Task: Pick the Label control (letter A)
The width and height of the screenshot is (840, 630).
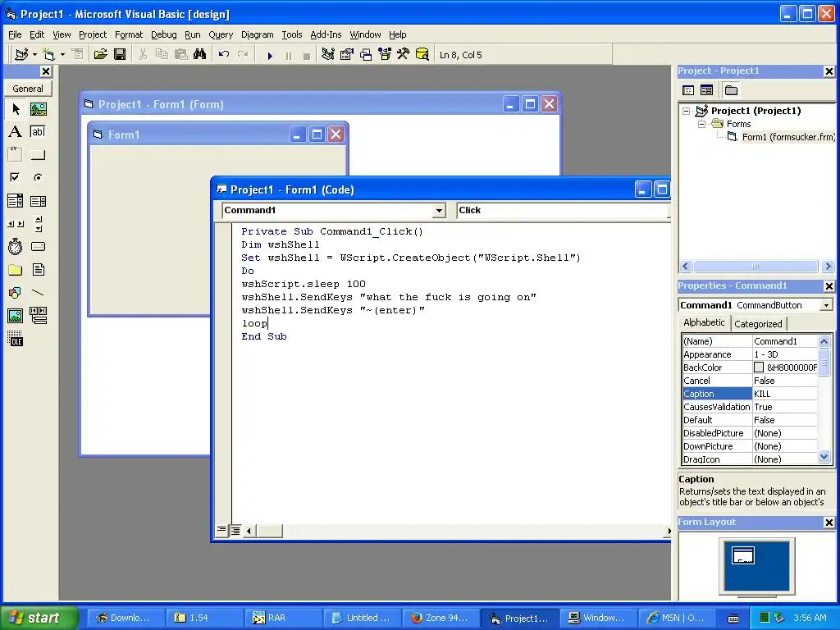Action: coord(16,132)
